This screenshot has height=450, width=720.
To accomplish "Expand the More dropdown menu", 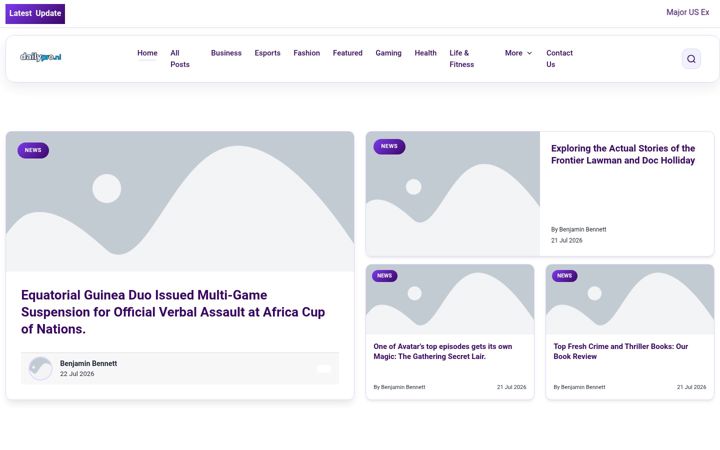I will click(518, 53).
